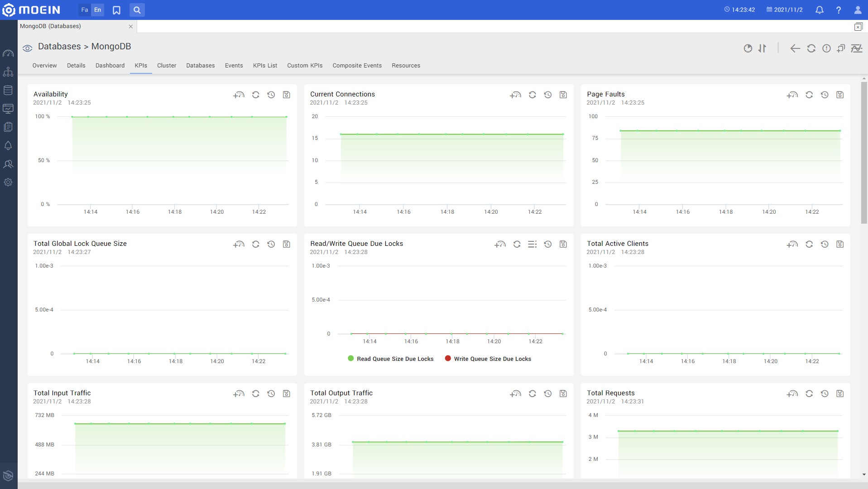Open dashboard gauge icon in left sidebar

point(8,53)
